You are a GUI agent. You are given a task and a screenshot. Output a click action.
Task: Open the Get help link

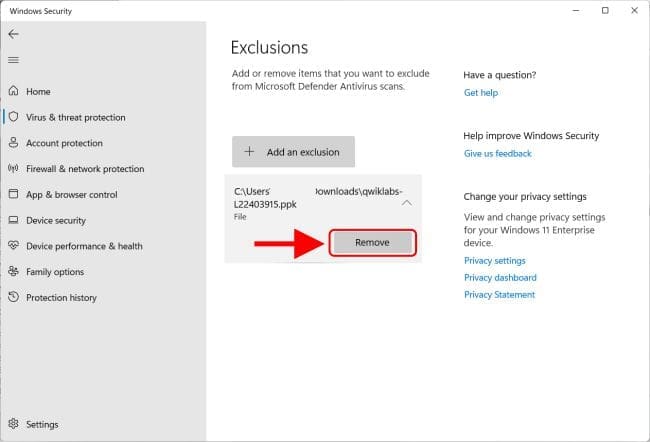click(x=480, y=92)
